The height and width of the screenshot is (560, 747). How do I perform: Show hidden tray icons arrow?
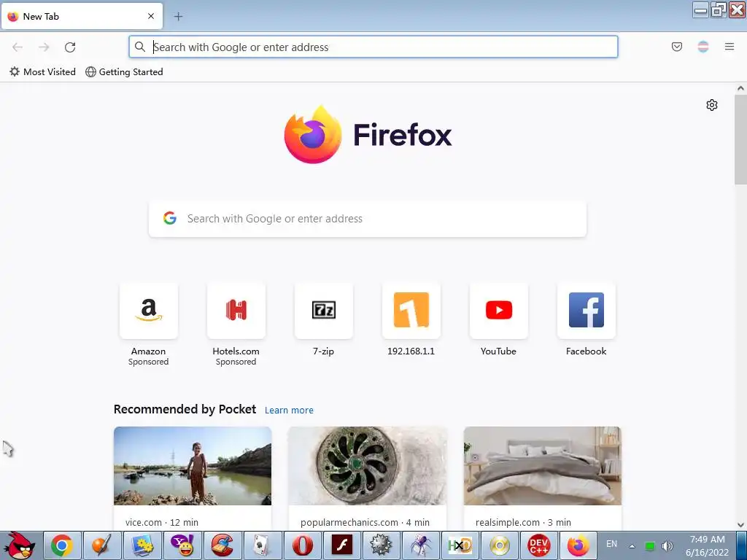pos(632,545)
